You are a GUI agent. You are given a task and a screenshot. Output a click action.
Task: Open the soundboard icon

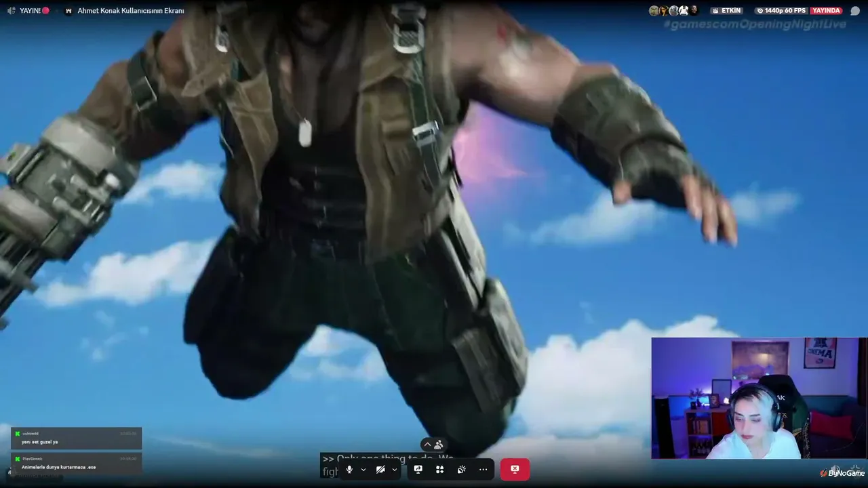coord(462,469)
